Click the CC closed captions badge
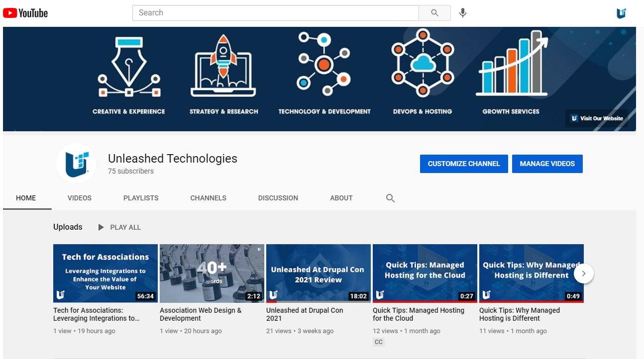Image resolution: width=644 pixels, height=359 pixels. click(378, 342)
